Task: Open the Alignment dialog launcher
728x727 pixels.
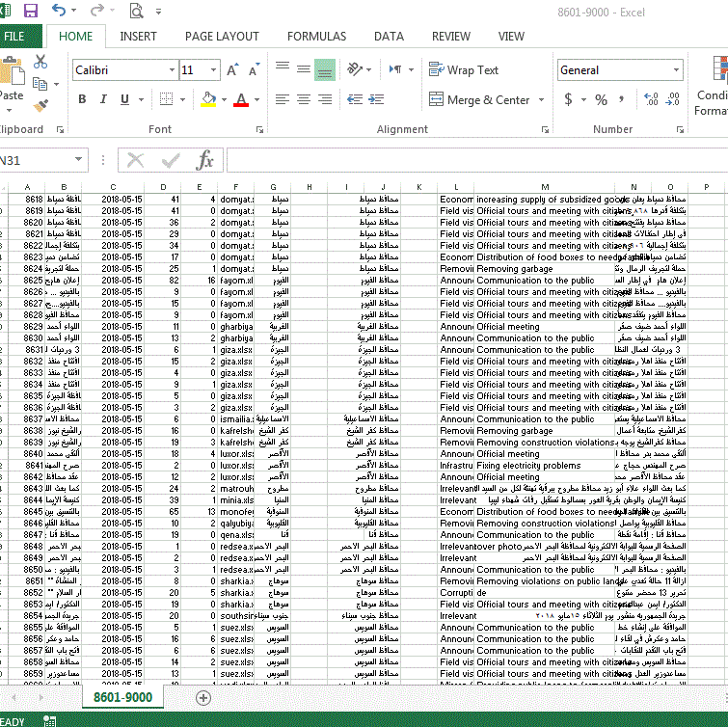Action: point(545,129)
